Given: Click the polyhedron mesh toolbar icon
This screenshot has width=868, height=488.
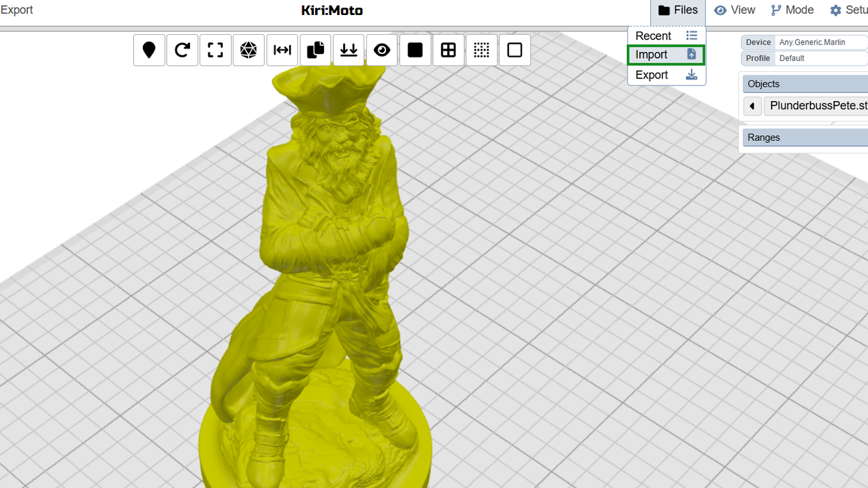Looking at the screenshot, I should tap(249, 50).
